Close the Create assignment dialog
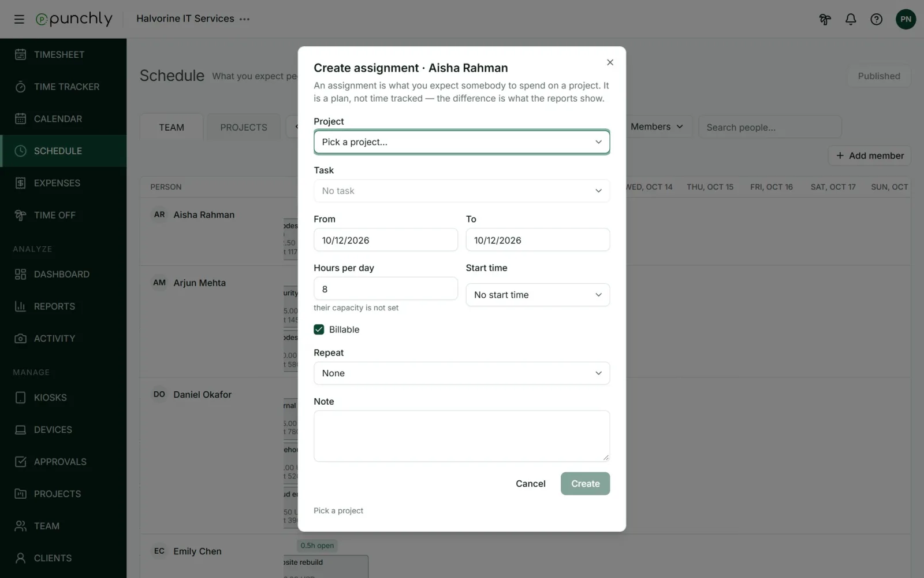 [x=610, y=62]
